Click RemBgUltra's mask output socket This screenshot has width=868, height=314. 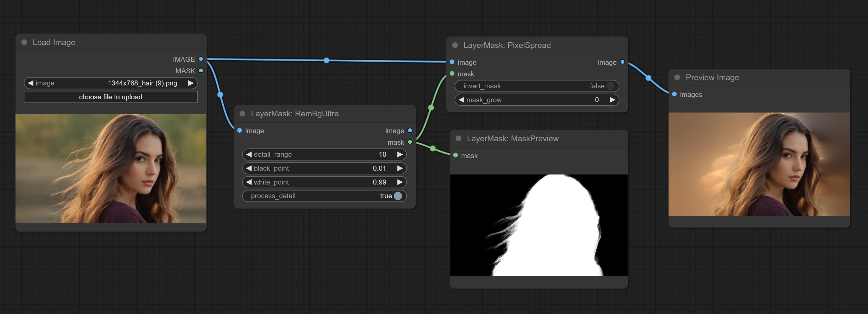click(410, 142)
